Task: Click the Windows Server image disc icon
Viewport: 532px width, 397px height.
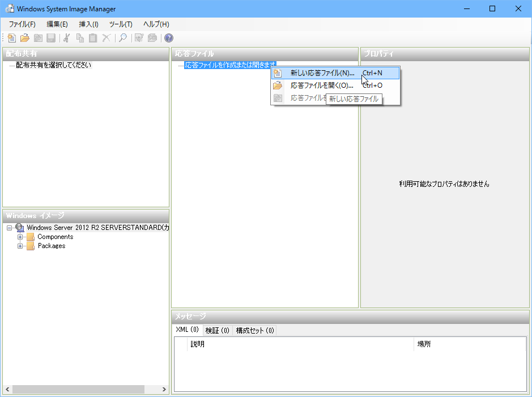Action: [20, 228]
